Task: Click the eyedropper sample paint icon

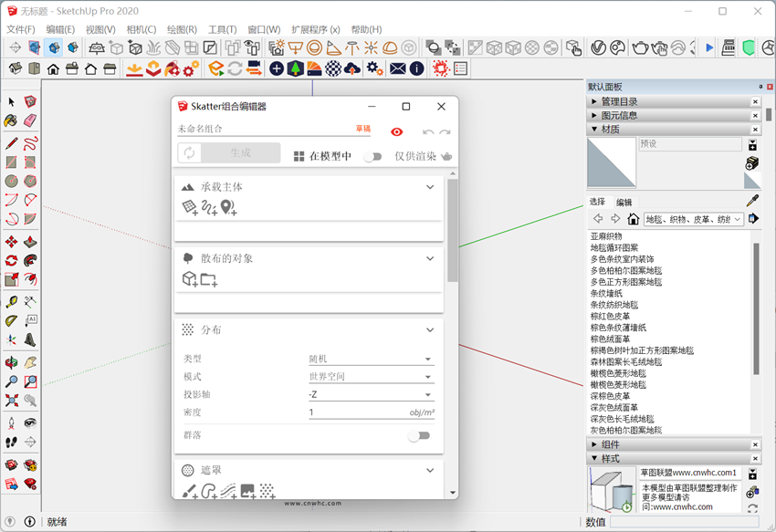Action: [x=752, y=201]
